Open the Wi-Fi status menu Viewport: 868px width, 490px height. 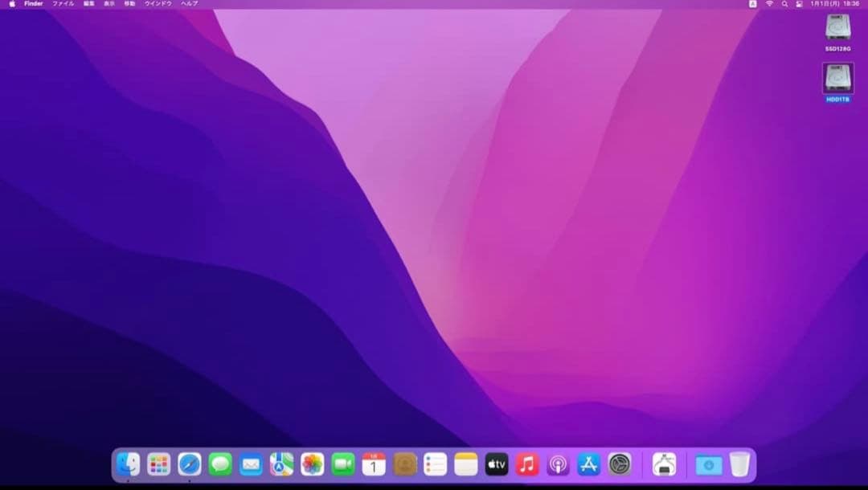[x=769, y=4]
